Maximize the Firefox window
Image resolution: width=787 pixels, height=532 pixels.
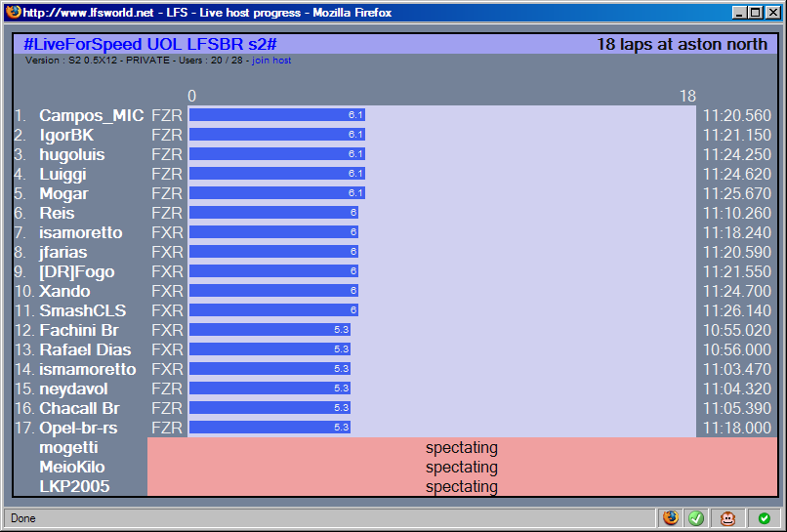(755, 13)
